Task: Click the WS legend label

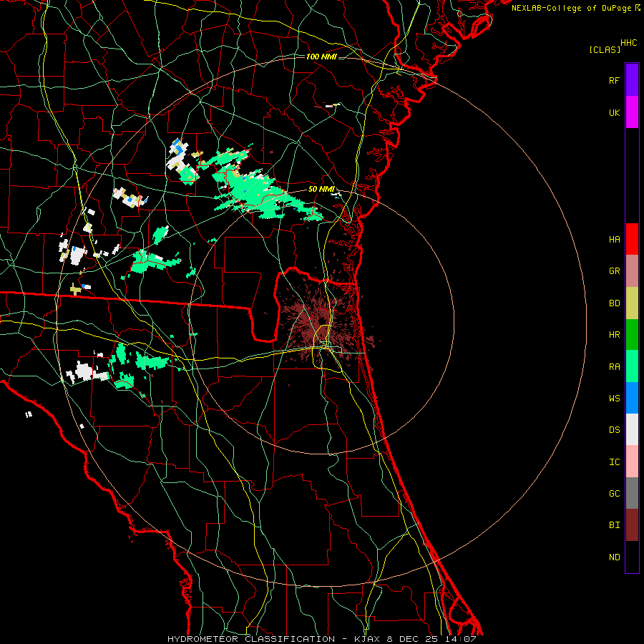Action: point(614,399)
